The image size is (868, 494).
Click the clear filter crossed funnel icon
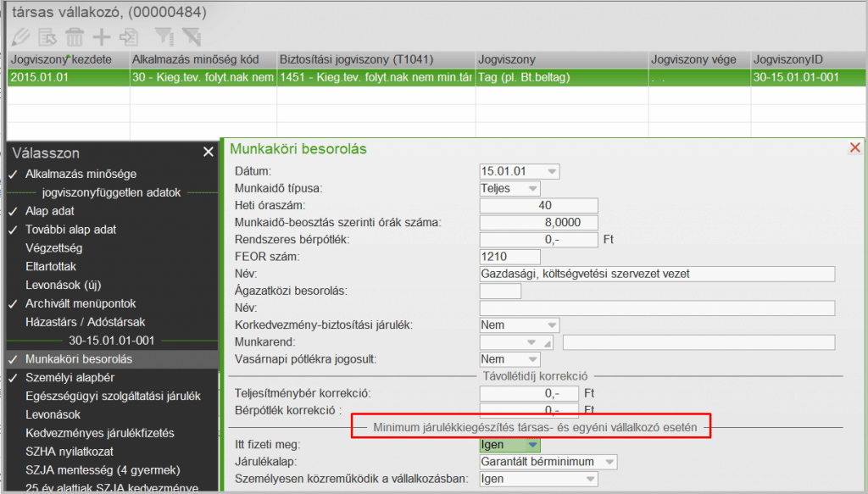point(191,36)
